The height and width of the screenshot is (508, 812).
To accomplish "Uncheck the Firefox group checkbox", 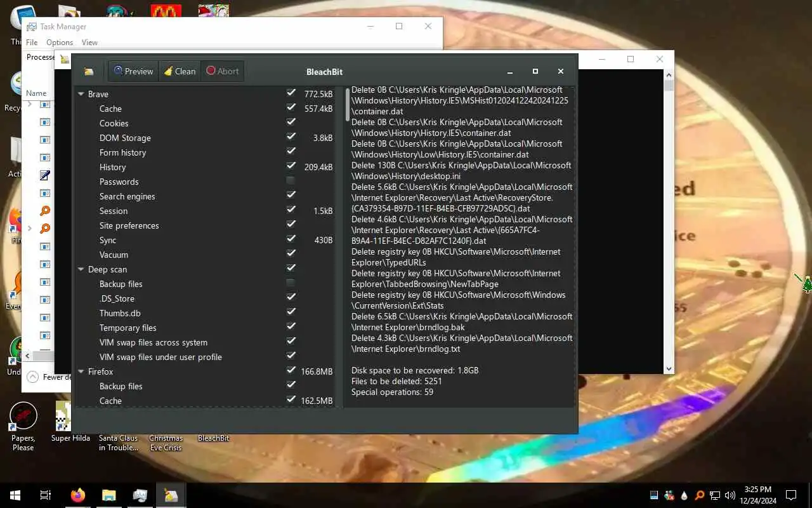I will (x=291, y=370).
